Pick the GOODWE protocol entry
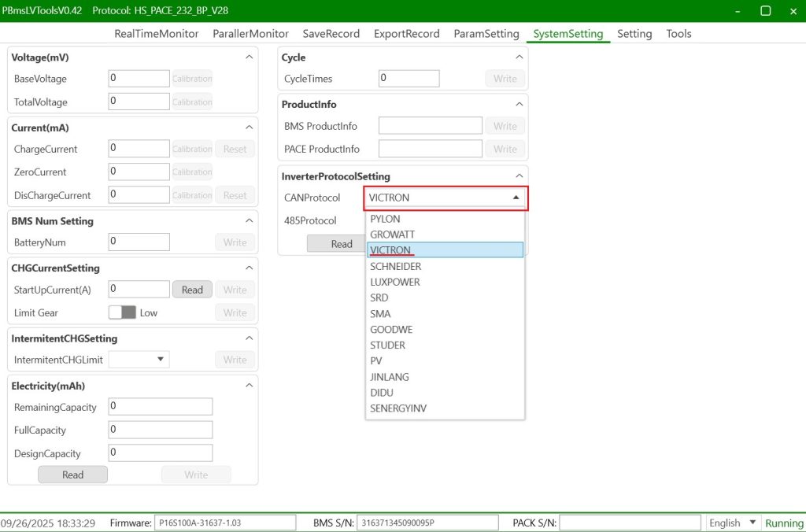This screenshot has width=806, height=532. [391, 329]
